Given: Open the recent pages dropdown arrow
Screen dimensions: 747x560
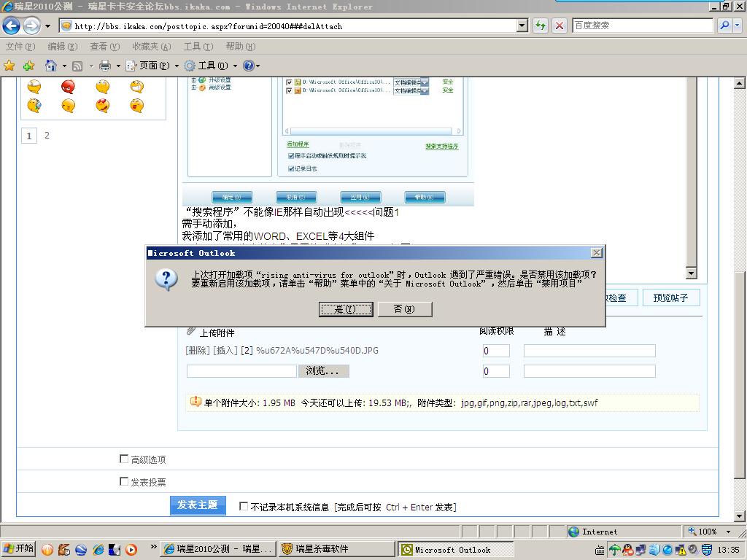Looking at the screenshot, I should 47,26.
